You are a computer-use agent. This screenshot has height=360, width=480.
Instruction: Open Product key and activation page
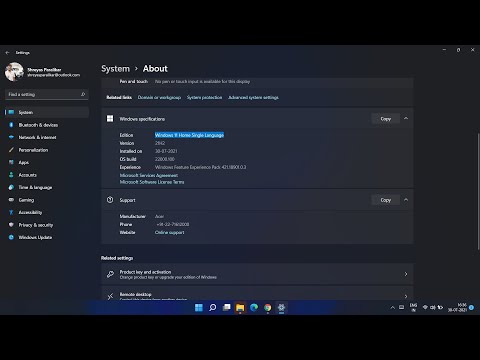(x=257, y=274)
